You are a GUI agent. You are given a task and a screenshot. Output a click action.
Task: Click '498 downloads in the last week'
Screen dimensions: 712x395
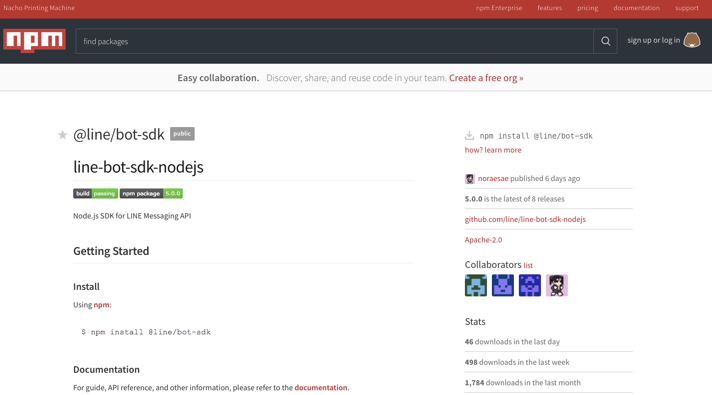pyautogui.click(x=517, y=362)
